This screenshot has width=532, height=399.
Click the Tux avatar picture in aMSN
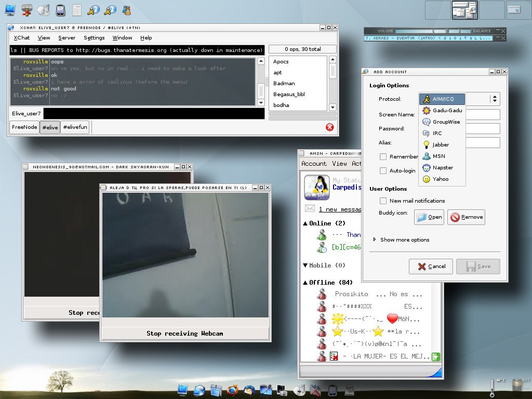click(317, 187)
